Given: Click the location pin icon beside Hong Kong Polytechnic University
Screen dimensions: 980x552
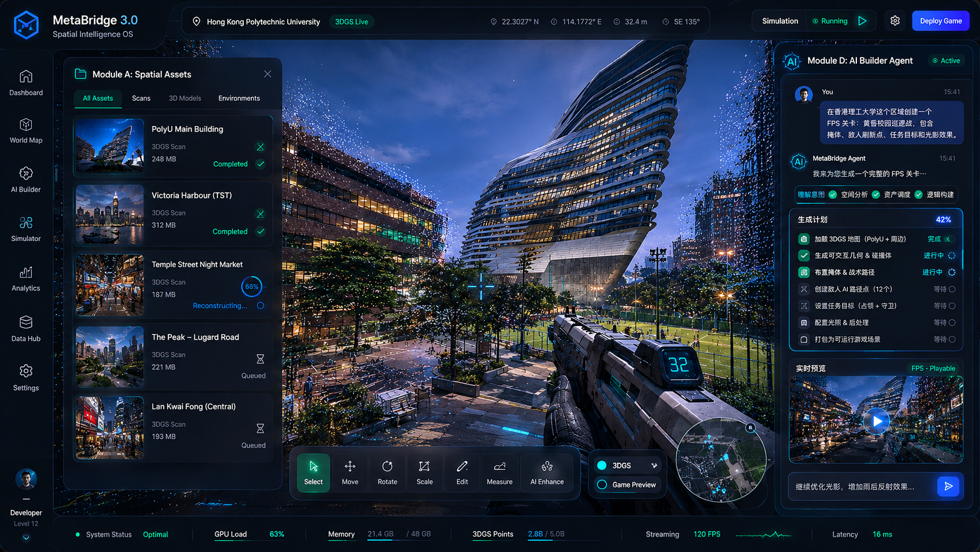Looking at the screenshot, I should pos(196,22).
